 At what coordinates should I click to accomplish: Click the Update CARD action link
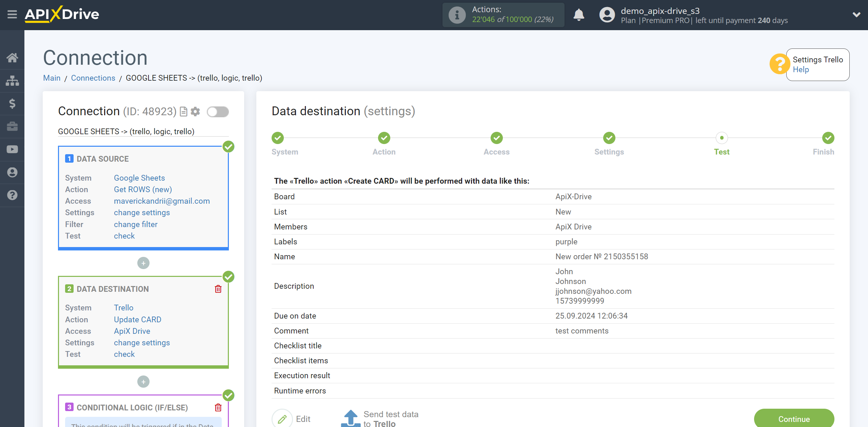(138, 320)
